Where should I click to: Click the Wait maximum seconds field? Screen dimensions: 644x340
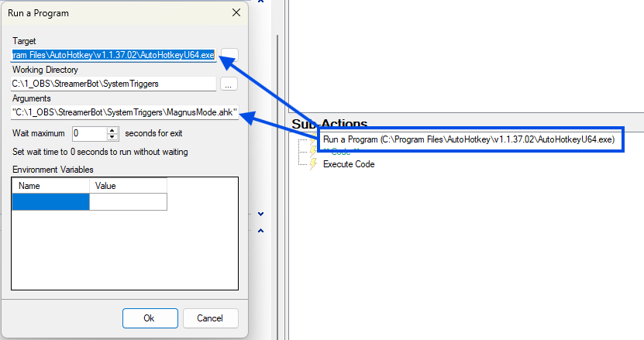click(x=90, y=133)
